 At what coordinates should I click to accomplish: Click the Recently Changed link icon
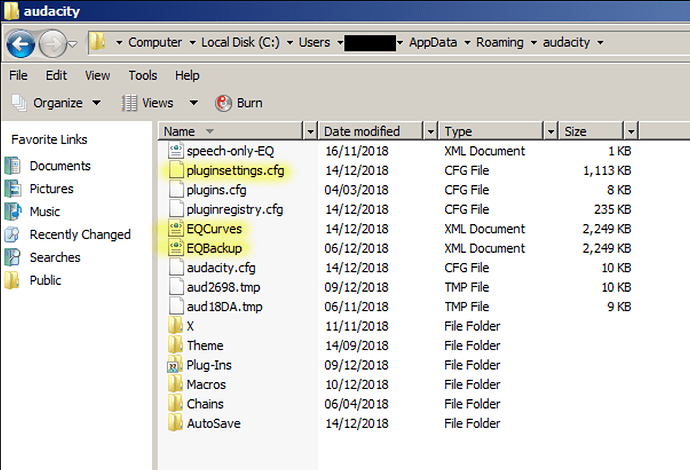click(x=12, y=235)
